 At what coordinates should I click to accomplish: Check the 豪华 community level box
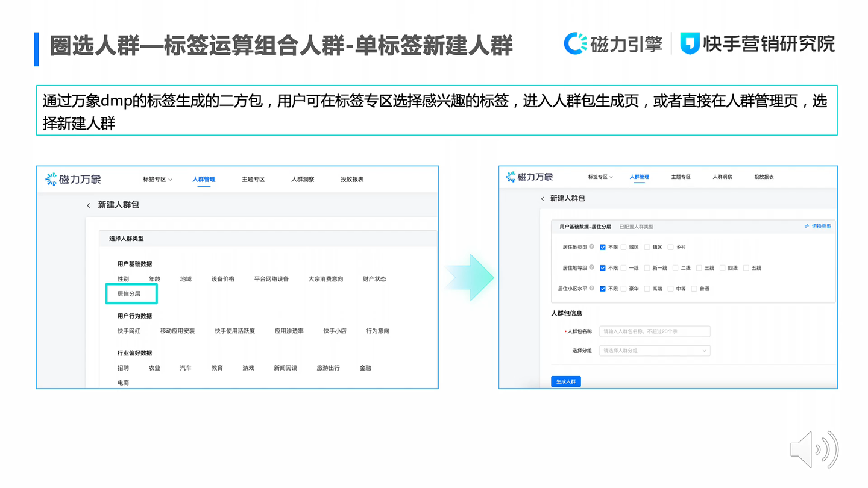pos(624,289)
